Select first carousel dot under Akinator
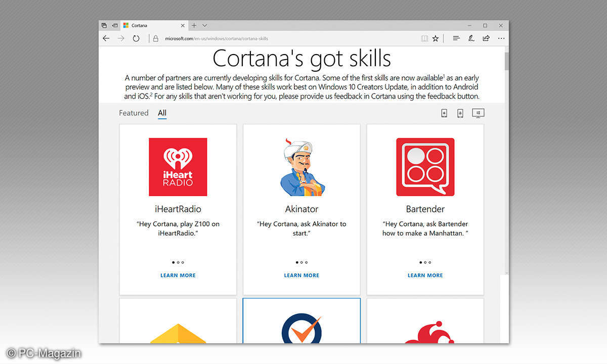 point(297,262)
